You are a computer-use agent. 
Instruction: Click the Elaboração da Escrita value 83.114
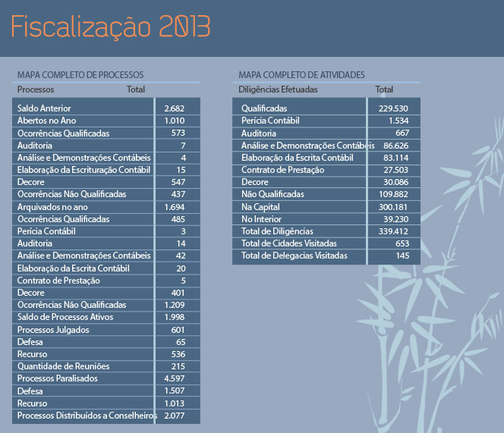point(396,158)
